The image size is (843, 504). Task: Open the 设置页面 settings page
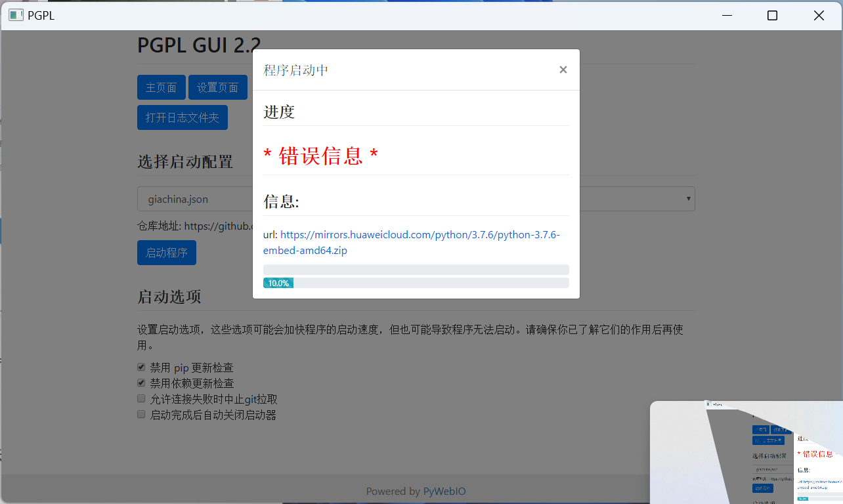(217, 87)
